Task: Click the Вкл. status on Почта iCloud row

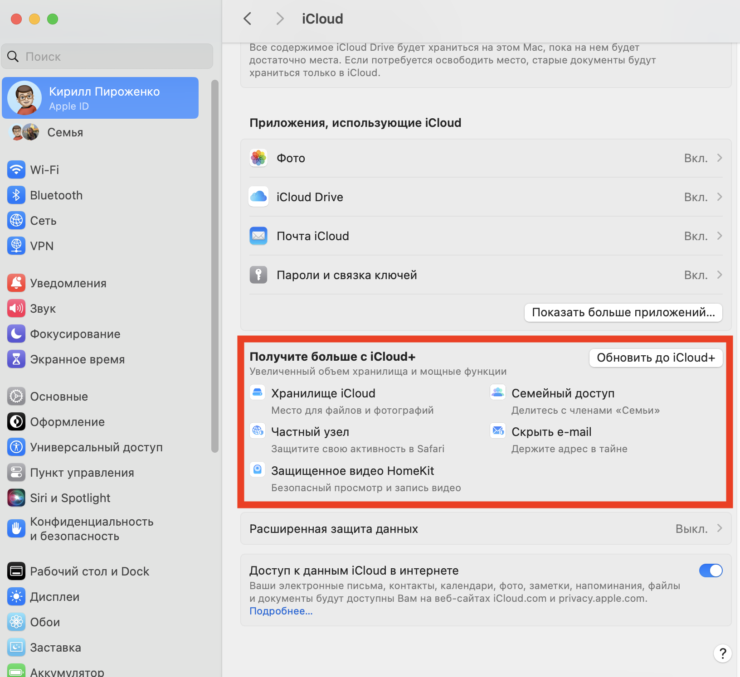Action: [x=696, y=236]
